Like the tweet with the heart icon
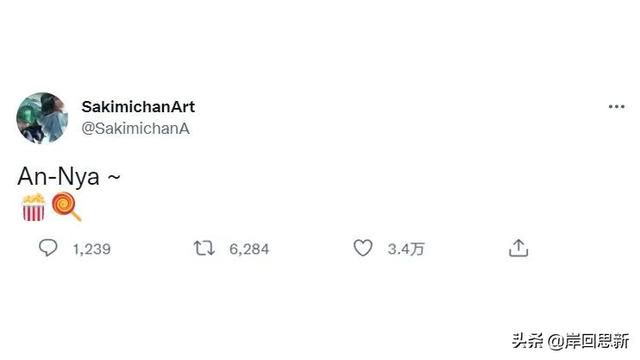The width and height of the screenshot is (640, 360). [x=363, y=248]
